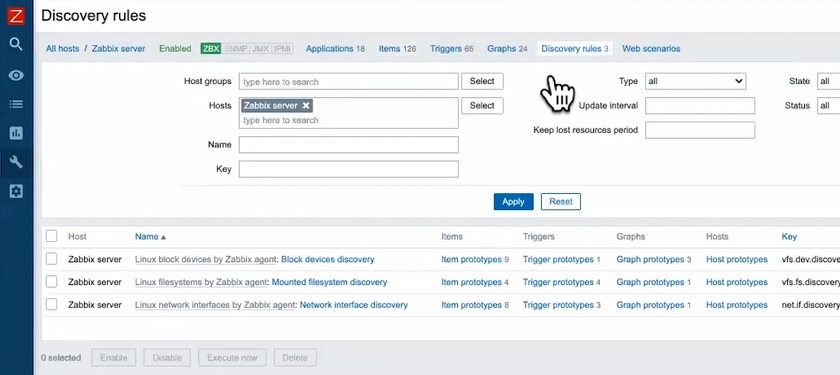
Task: Open the search magnifier in sidebar
Action: tap(16, 44)
